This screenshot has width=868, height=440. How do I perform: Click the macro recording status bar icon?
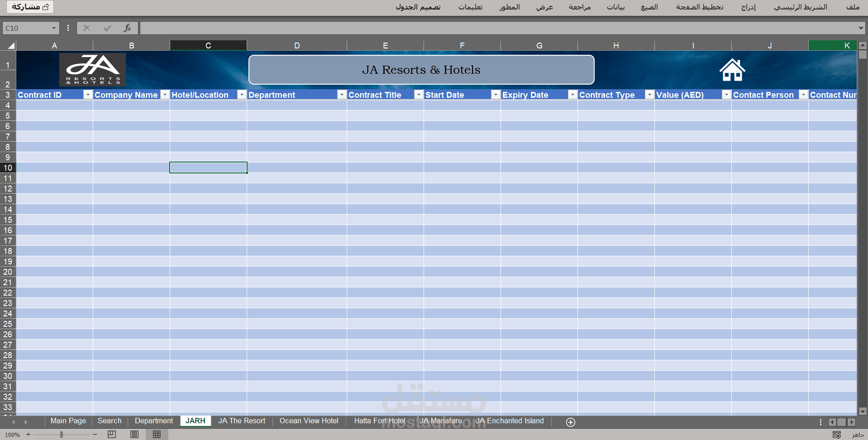coord(837,435)
